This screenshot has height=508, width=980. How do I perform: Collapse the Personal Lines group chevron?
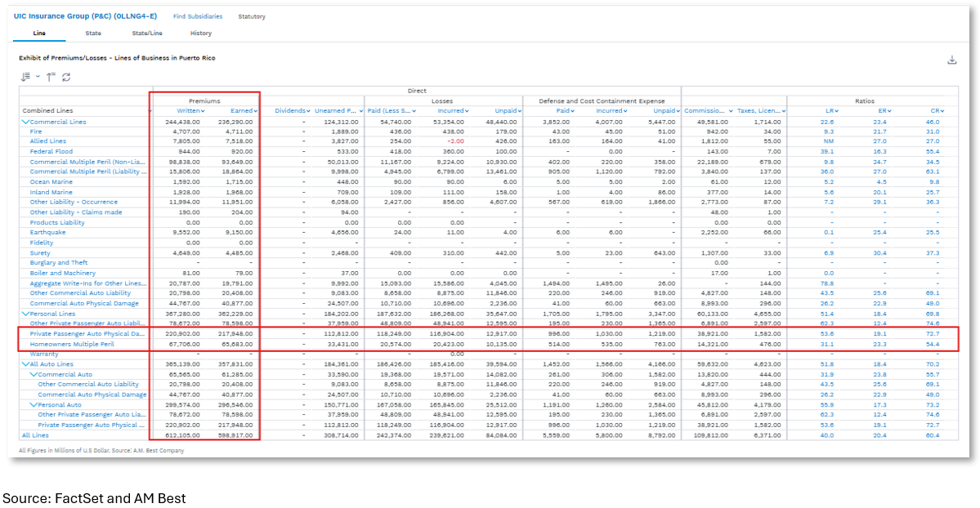coord(25,314)
